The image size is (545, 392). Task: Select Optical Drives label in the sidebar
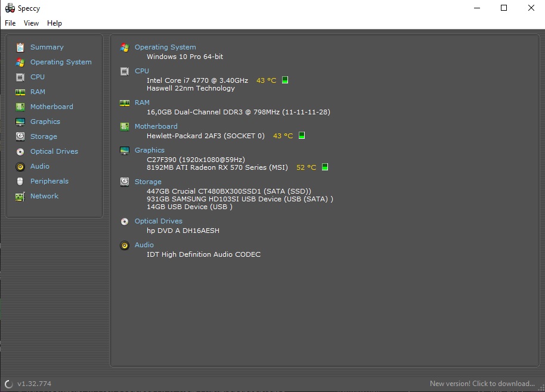pos(54,151)
